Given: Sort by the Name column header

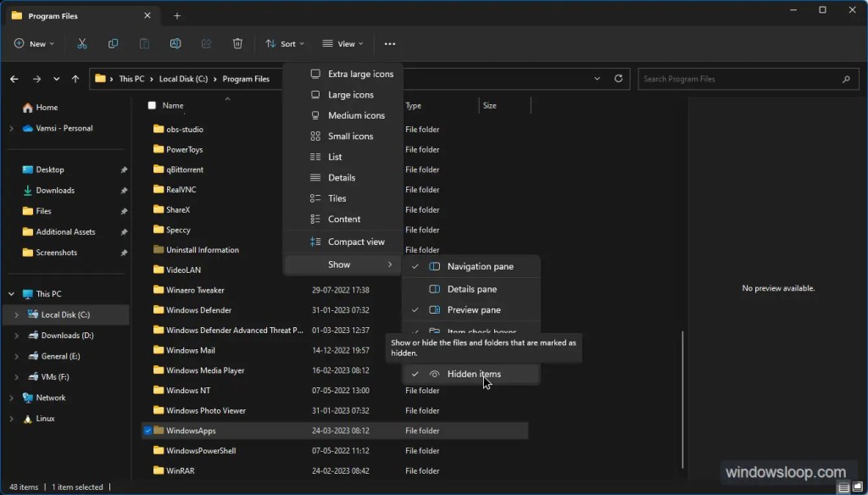Looking at the screenshot, I should click(x=173, y=105).
